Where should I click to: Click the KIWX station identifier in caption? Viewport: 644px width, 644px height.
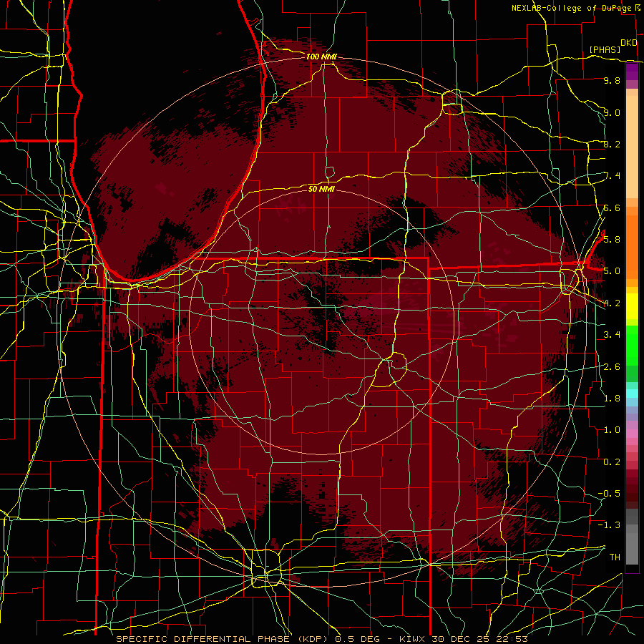(x=413, y=639)
